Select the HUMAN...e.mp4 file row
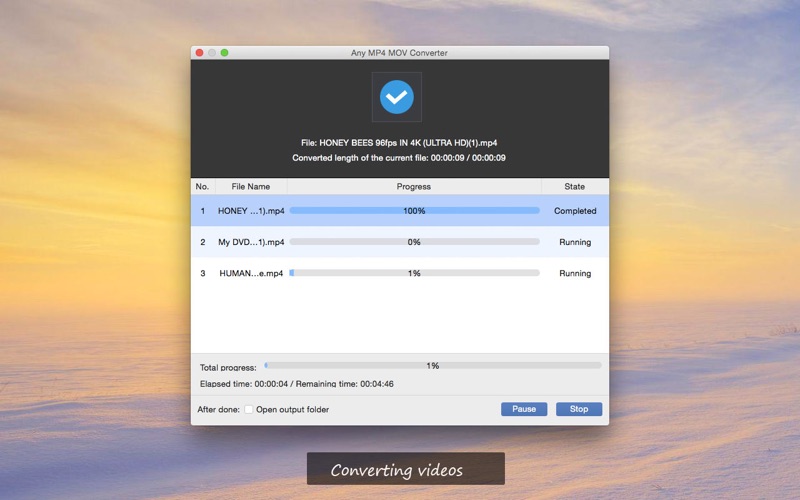The height and width of the screenshot is (500, 800). tap(251, 273)
